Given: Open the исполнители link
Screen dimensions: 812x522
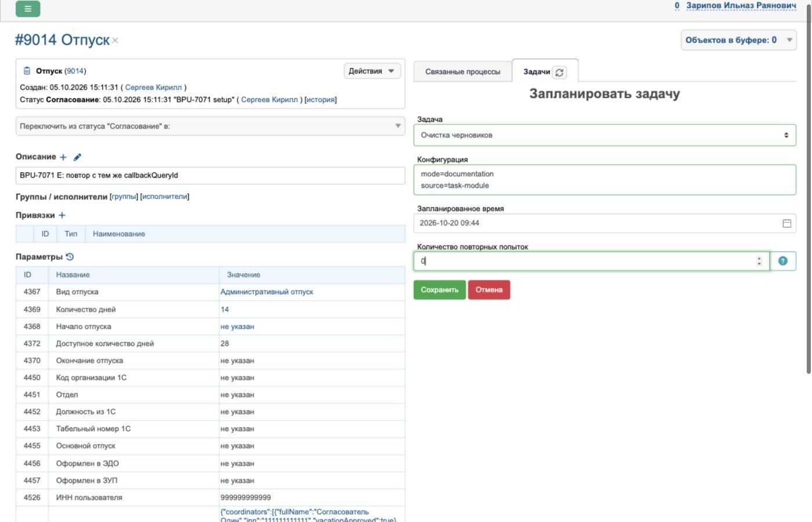Looking at the screenshot, I should click(x=165, y=197).
